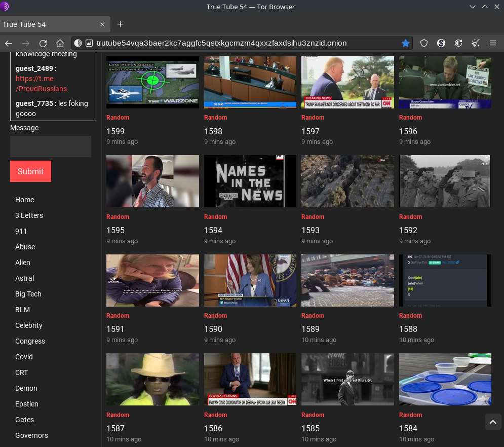Go back to the previous page
This screenshot has height=447, width=504.
point(9,43)
